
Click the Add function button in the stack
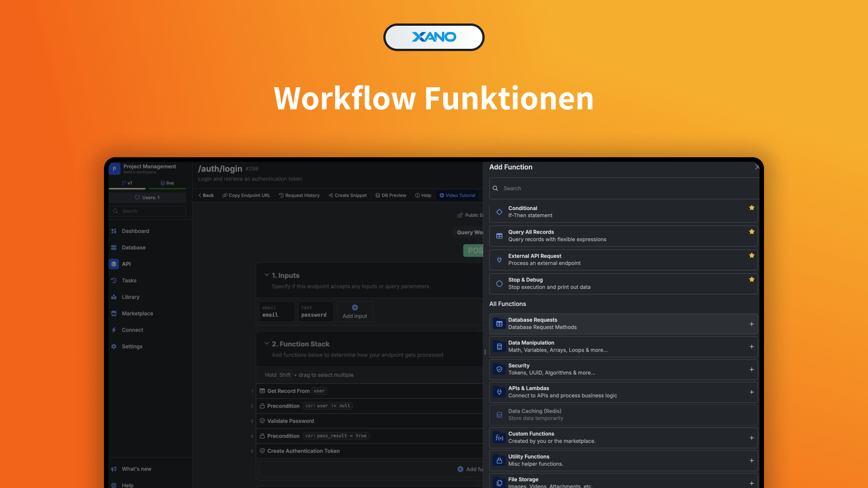470,469
